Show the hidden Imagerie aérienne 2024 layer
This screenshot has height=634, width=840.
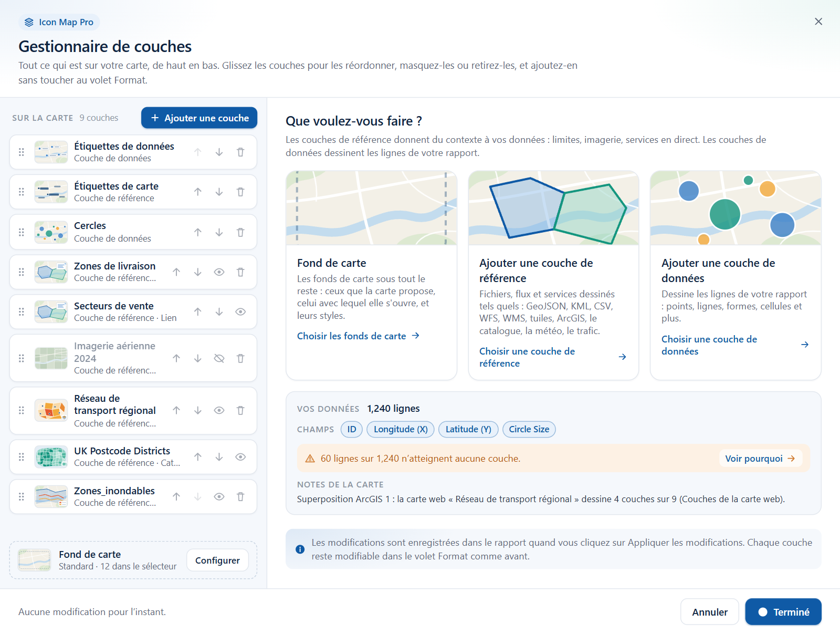219,358
